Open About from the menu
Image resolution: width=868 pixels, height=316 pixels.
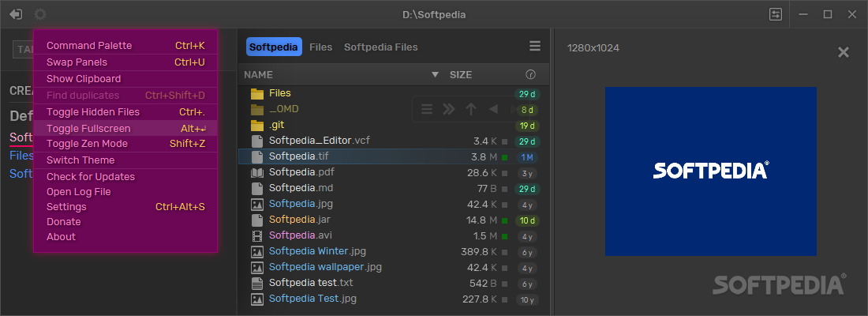click(125, 237)
